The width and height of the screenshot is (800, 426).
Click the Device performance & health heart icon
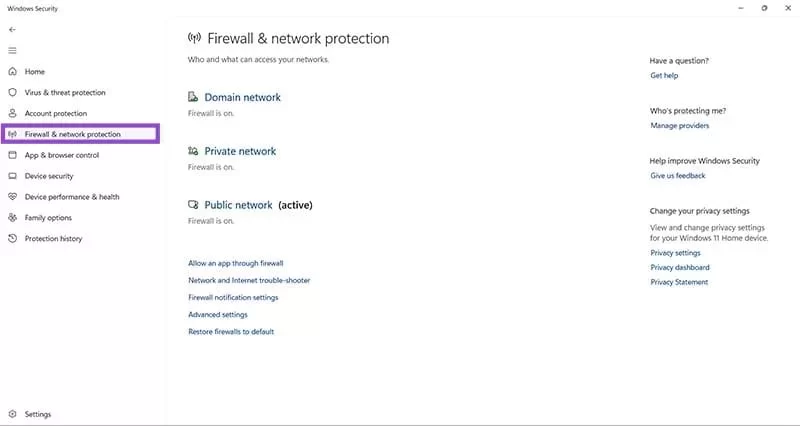(x=13, y=197)
